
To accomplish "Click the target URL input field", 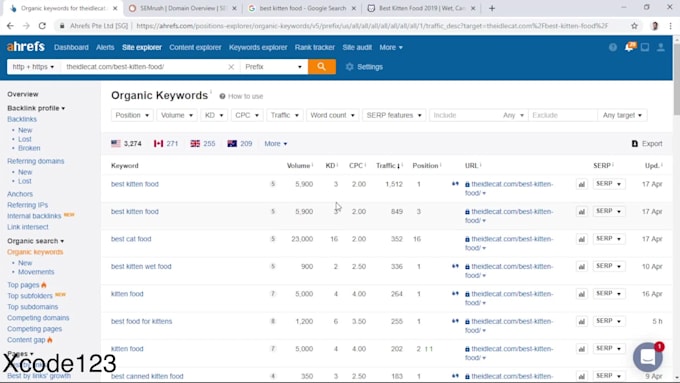I will click(144, 67).
